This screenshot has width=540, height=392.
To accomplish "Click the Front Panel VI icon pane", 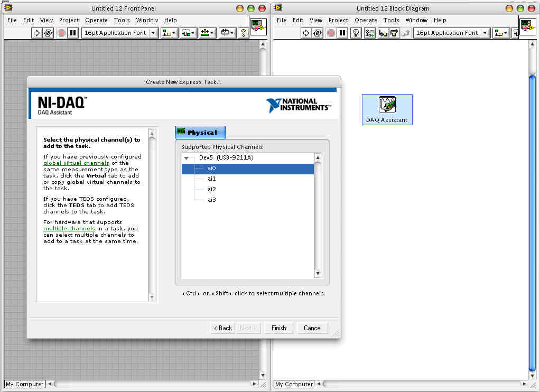I will 258,26.
